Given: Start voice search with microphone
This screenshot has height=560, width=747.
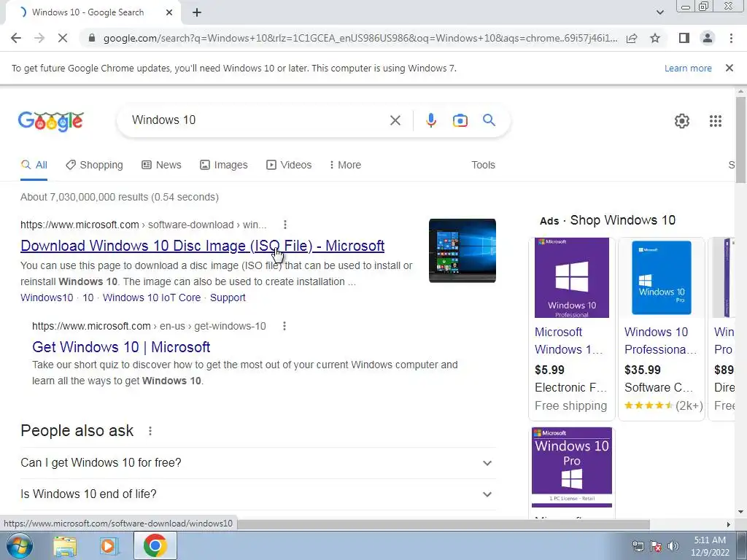Looking at the screenshot, I should pos(430,120).
